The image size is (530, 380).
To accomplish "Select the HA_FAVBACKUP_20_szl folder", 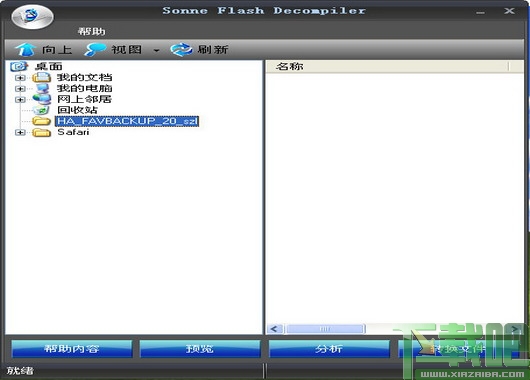I will [127, 121].
